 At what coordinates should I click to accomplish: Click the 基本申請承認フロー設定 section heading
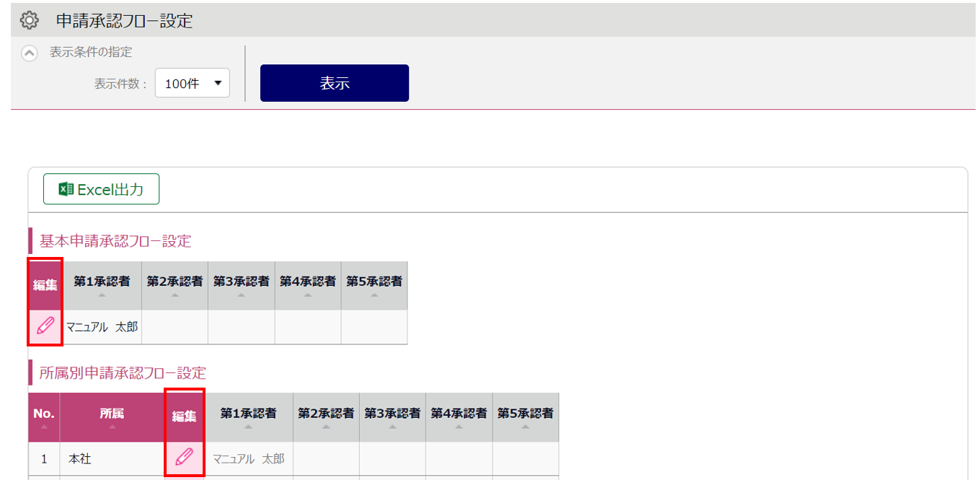click(115, 241)
